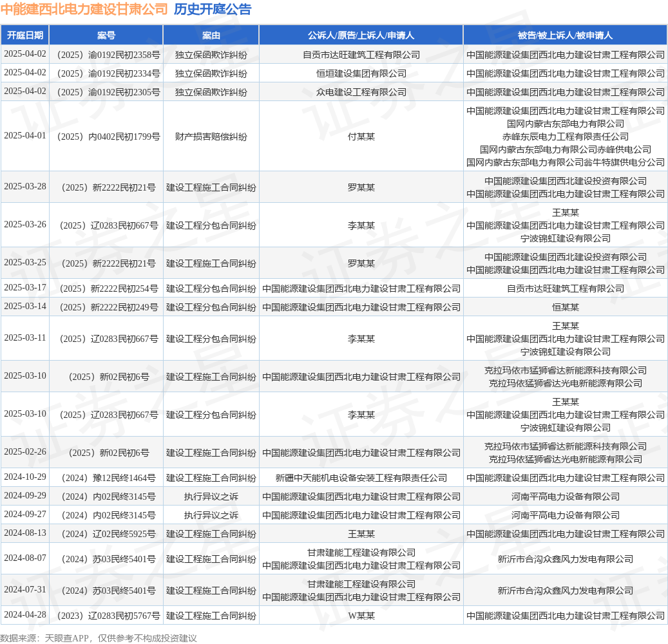Click defendant 国网内蒙古东部电力有限公司翁牛特旗供电分公司
The height and width of the screenshot is (644, 668).
[x=566, y=162]
